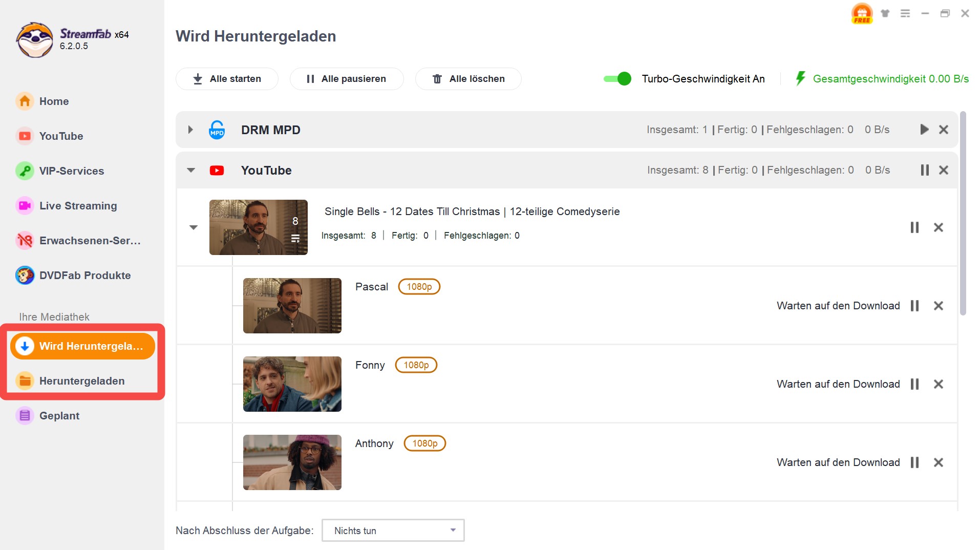The width and height of the screenshot is (980, 550).
Task: Pause the YouTube group downloads
Action: click(x=925, y=170)
